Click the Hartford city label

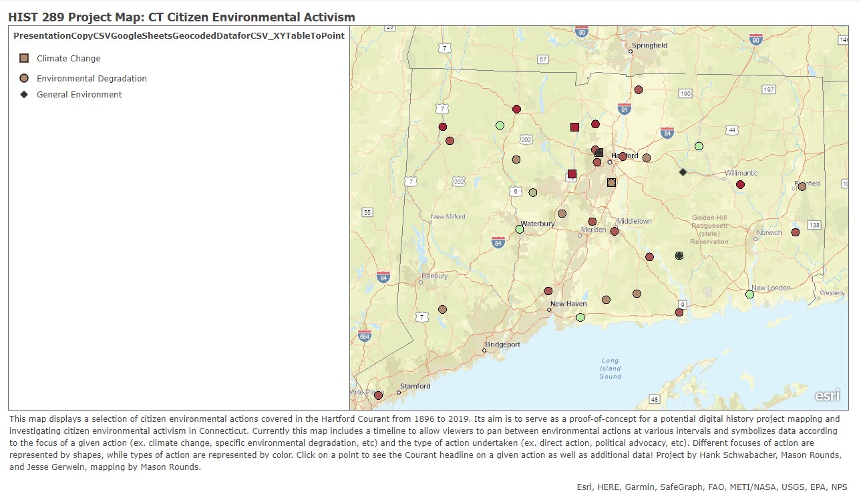(625, 156)
